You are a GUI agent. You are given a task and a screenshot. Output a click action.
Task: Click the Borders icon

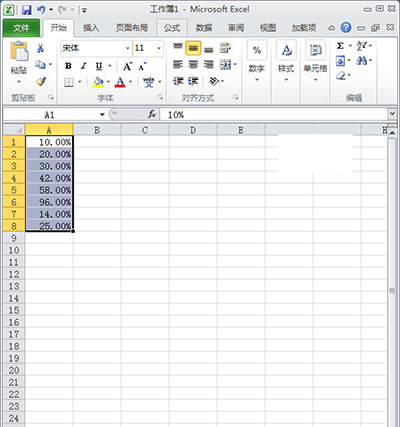coord(69,82)
